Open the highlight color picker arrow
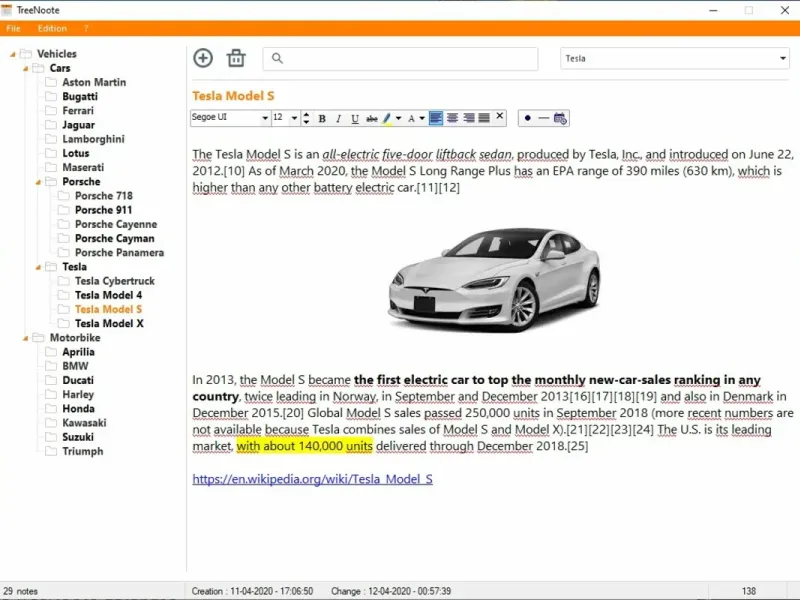 click(x=399, y=118)
